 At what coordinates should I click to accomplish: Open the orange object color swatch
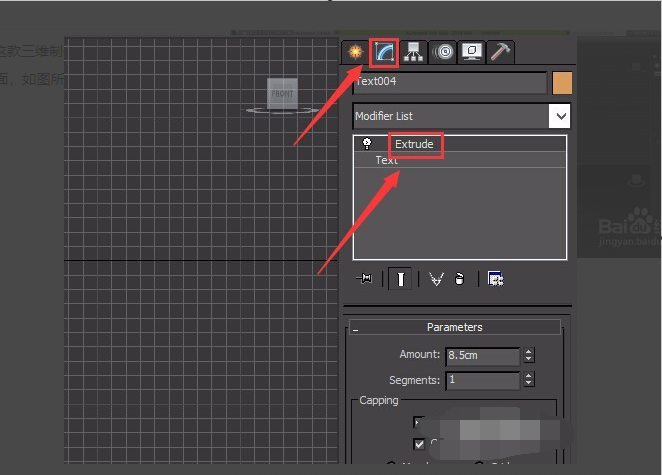point(562,83)
